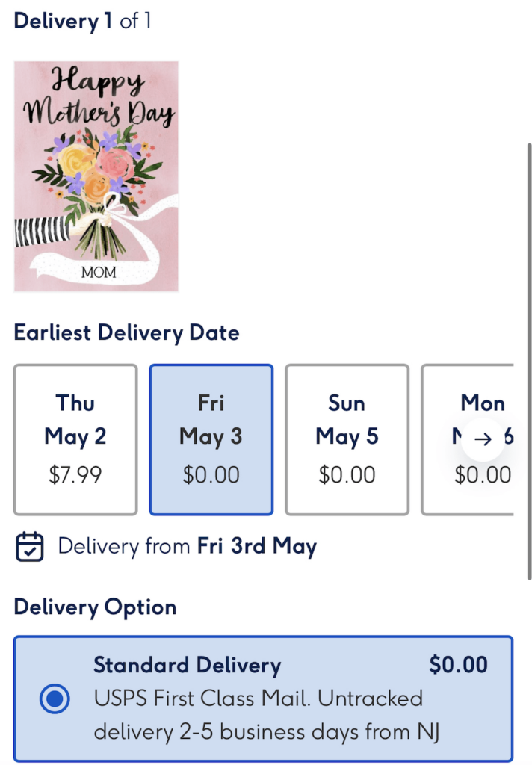532x765 pixels.
Task: Click the "Delivery 1 of 1" heading
Action: pyautogui.click(x=82, y=20)
